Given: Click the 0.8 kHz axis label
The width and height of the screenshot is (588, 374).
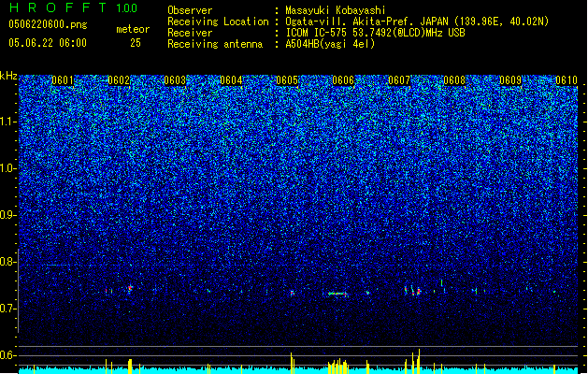Looking at the screenshot, I should [7, 262].
